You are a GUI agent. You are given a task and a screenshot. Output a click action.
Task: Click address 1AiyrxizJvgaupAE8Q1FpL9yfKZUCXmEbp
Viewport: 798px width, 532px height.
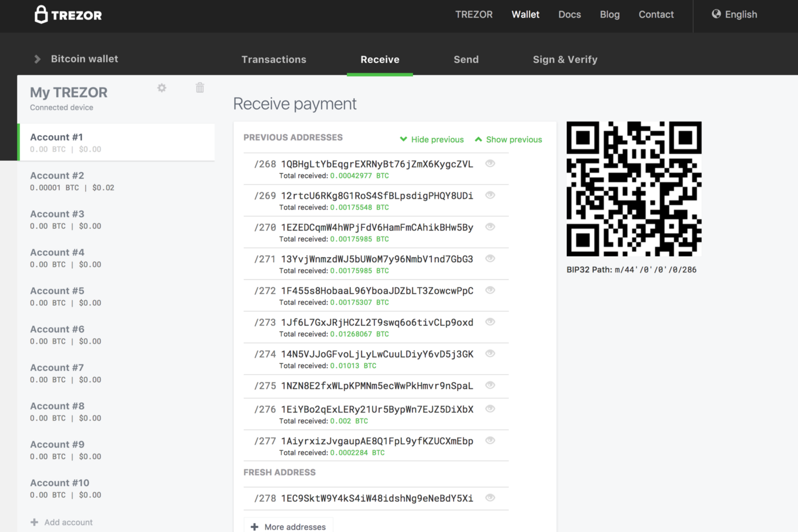(x=377, y=441)
